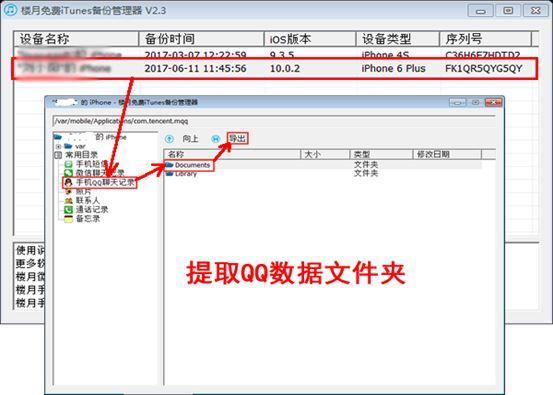Click the save icon beside 导出
The height and width of the screenshot is (395, 553).
[x=215, y=139]
